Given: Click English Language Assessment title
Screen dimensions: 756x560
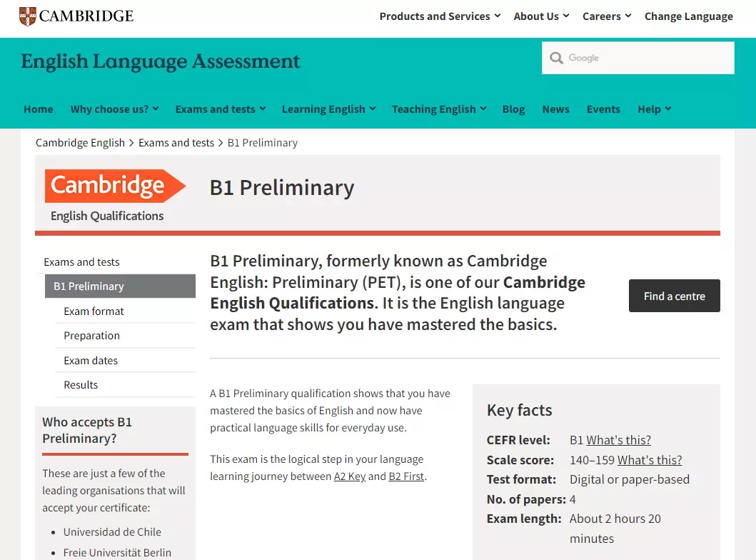Looking at the screenshot, I should coord(160,61).
